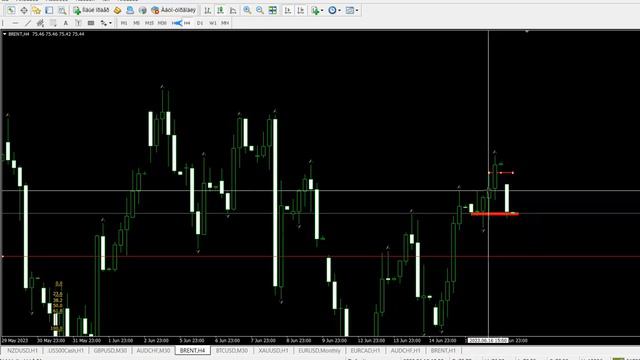This screenshot has height=360, width=640.
Task: Open the EURCAD,H1 chart tab
Action: pyautogui.click(x=365, y=351)
